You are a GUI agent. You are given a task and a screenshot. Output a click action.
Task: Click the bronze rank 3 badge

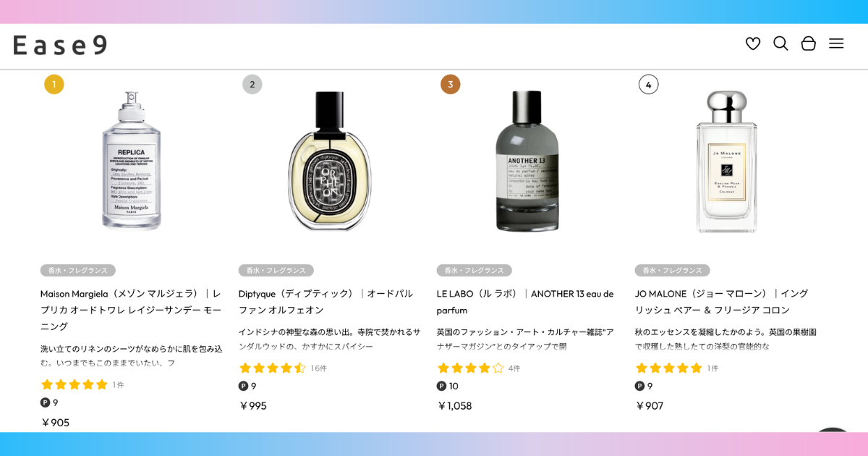tap(450, 85)
